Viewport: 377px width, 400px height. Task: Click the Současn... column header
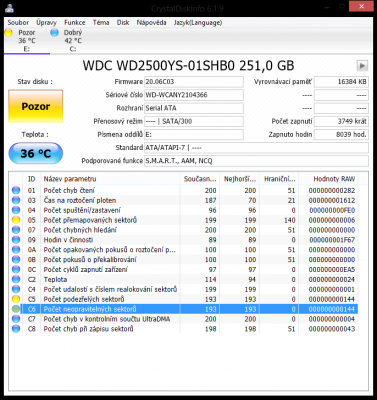(200, 179)
